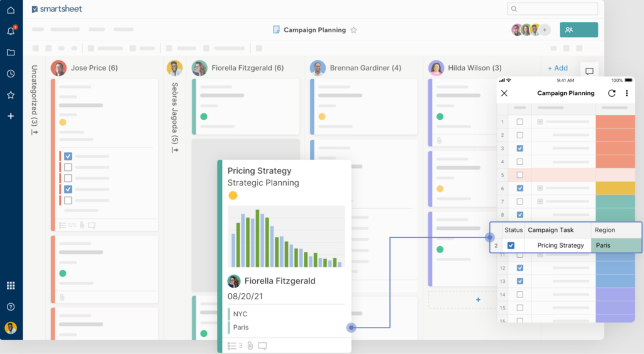Click the attachment paperclip on Pricing Strategy card
644x354 pixels.
tap(250, 346)
